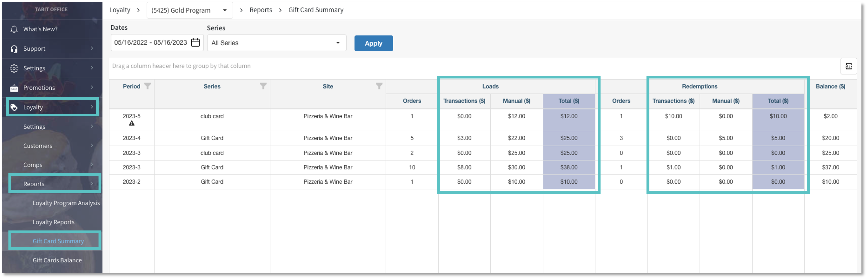This screenshot has width=868, height=279.
Task: Open Loyalty Program Analysis report
Action: tap(66, 203)
